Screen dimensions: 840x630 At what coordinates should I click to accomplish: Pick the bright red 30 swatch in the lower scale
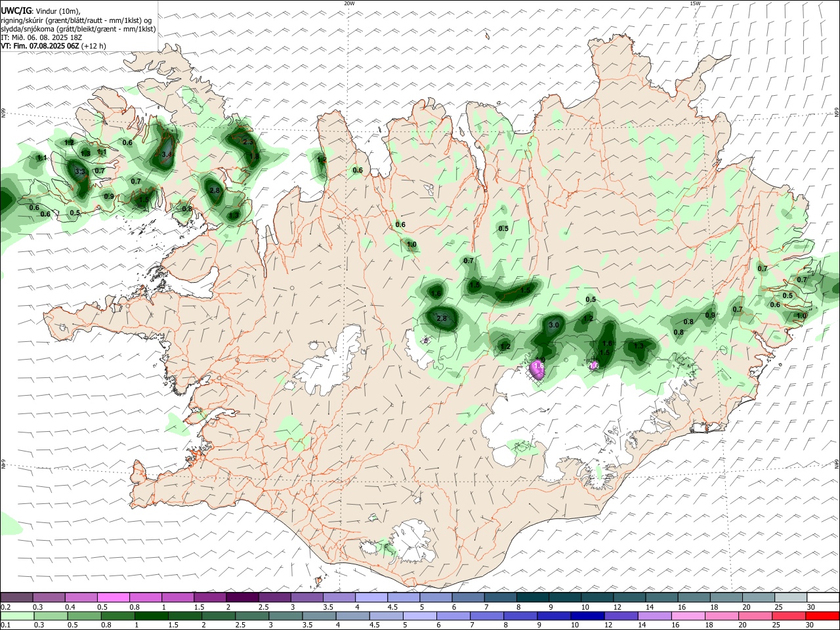tap(822, 616)
